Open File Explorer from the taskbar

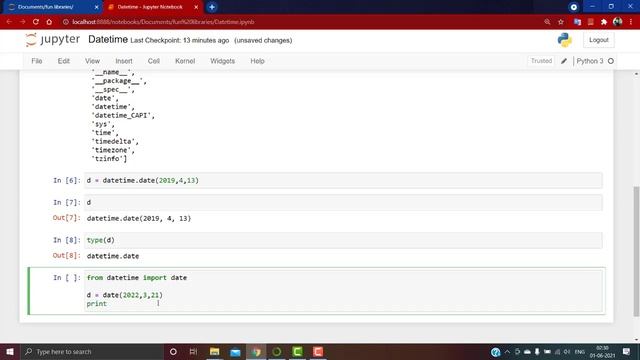click(x=214, y=351)
